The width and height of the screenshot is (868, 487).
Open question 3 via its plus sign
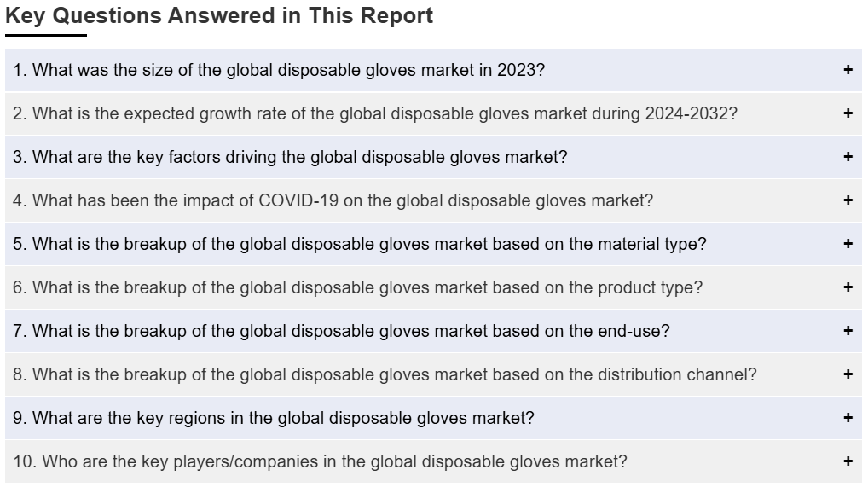click(848, 157)
